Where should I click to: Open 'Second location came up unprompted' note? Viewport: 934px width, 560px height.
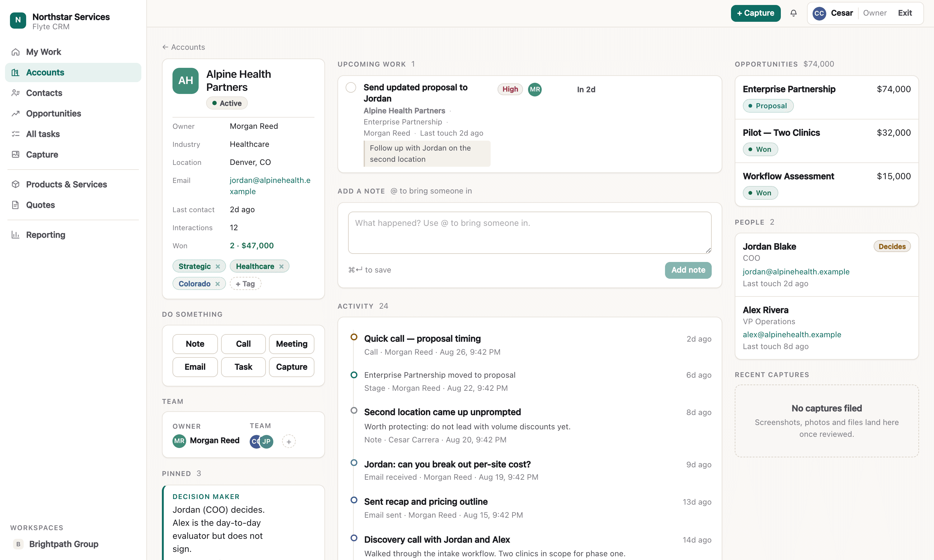click(442, 412)
